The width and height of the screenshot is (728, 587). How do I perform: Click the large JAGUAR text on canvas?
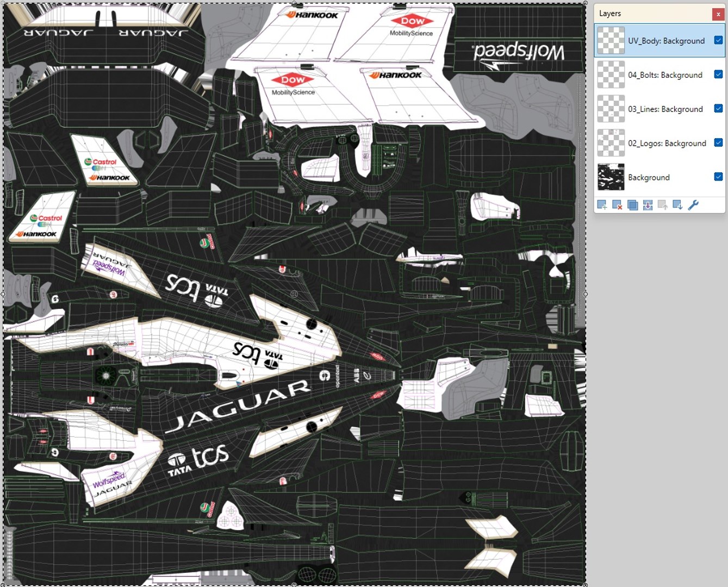tap(238, 407)
